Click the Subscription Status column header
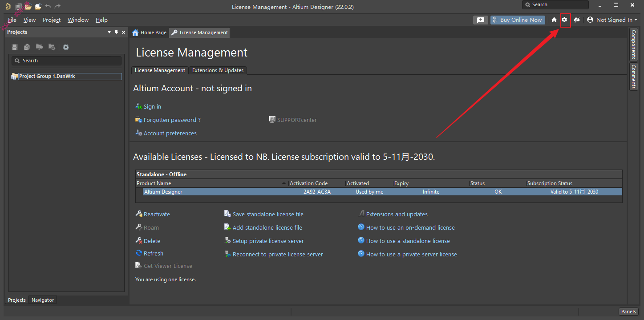Screen dimensions: 644x320 tap(574, 183)
